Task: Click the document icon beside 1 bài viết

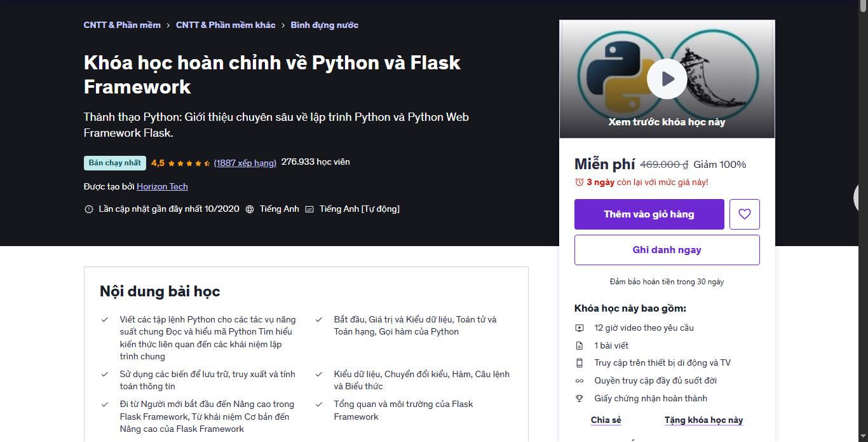Action: coord(580,346)
